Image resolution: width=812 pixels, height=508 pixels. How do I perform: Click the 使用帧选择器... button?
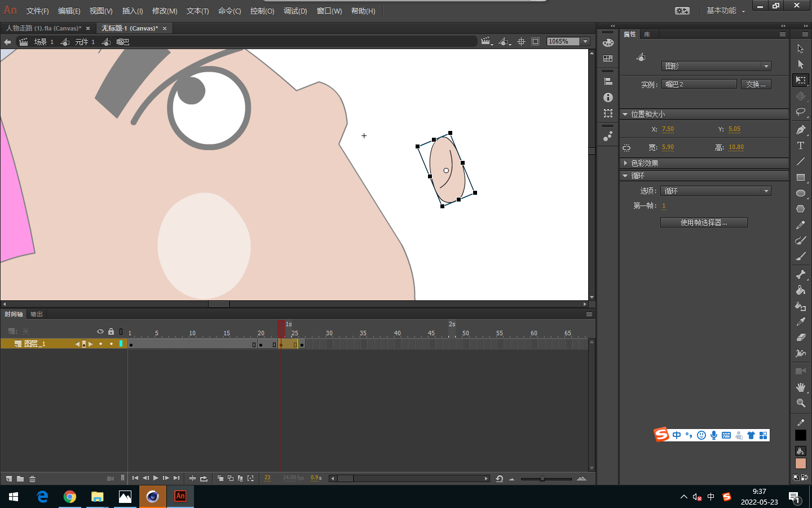click(x=704, y=222)
